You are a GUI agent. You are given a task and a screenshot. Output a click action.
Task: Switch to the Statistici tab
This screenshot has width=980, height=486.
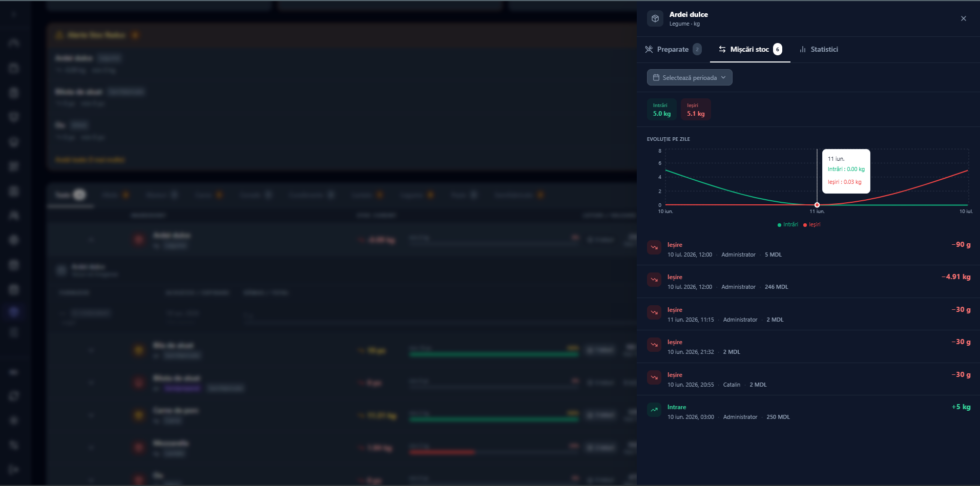[x=819, y=49]
